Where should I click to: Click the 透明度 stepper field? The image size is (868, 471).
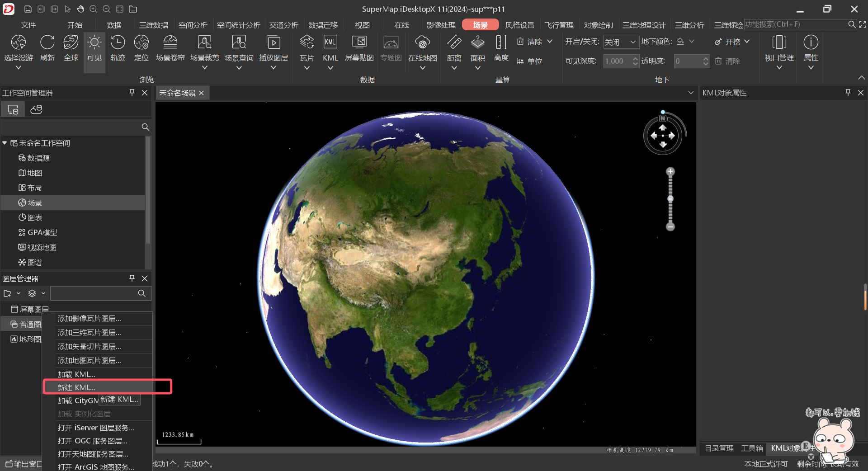coord(692,61)
